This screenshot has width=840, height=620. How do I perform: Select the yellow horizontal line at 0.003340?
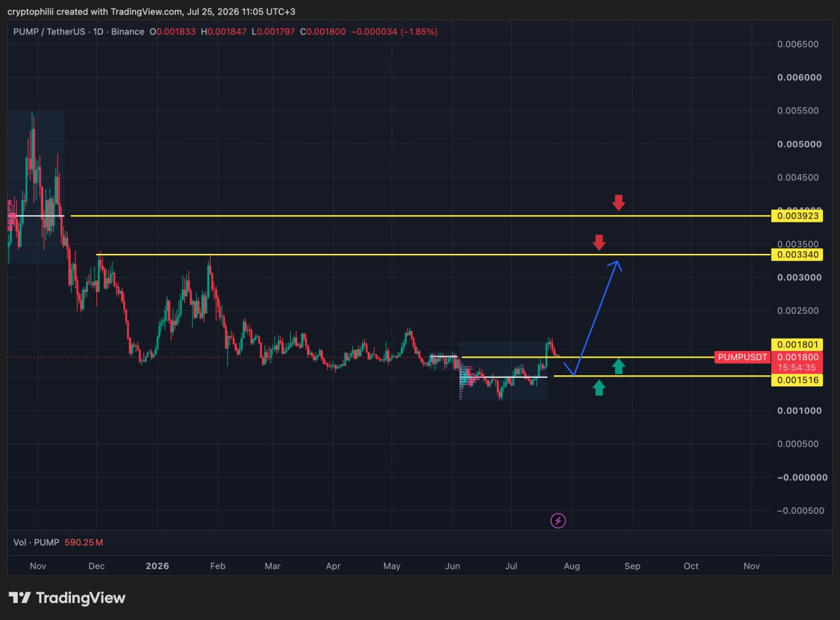pos(433,255)
